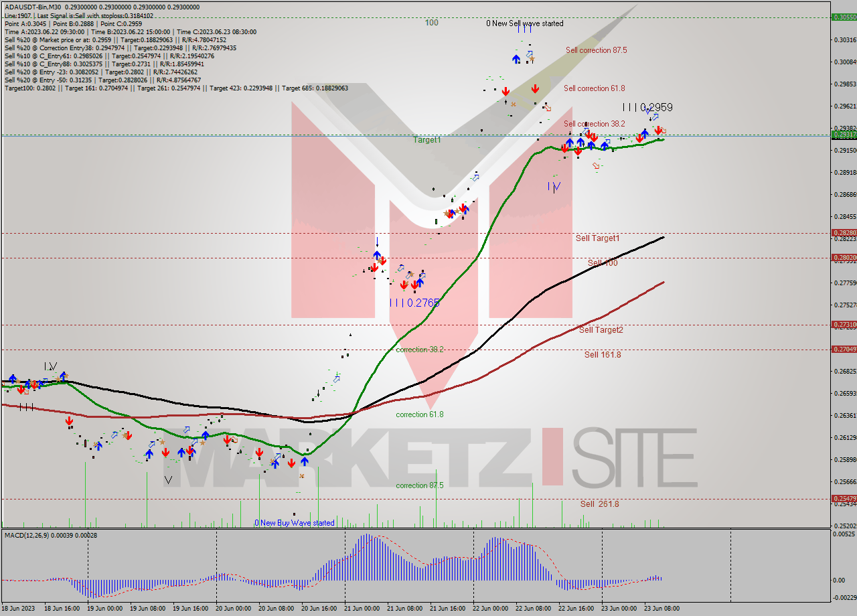
Task: Click the '22 Jun 16:00' time axis label
Action: pos(575,609)
